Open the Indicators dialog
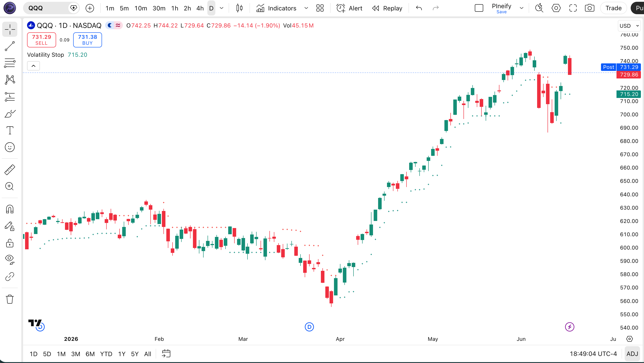Screen dimensions: 644x363 tap(277, 8)
